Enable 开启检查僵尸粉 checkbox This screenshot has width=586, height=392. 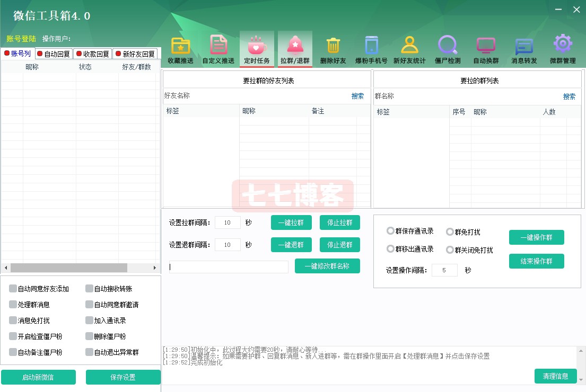13,336
